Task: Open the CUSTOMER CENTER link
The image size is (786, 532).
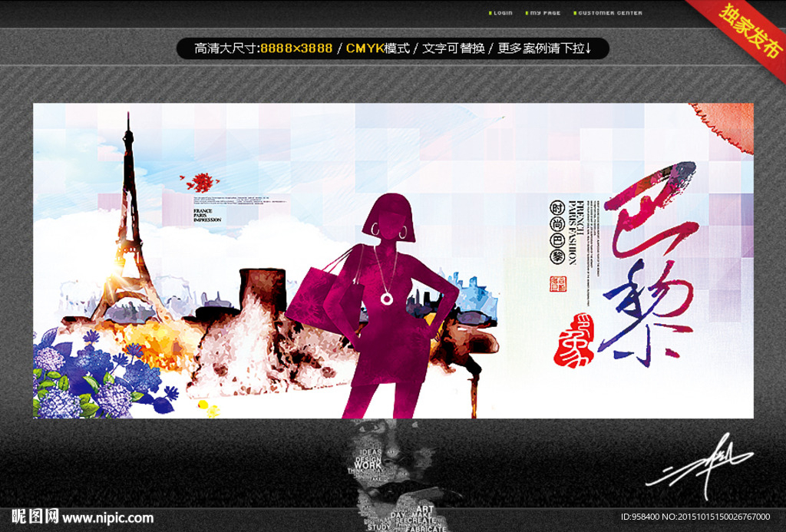Action: click(x=608, y=13)
